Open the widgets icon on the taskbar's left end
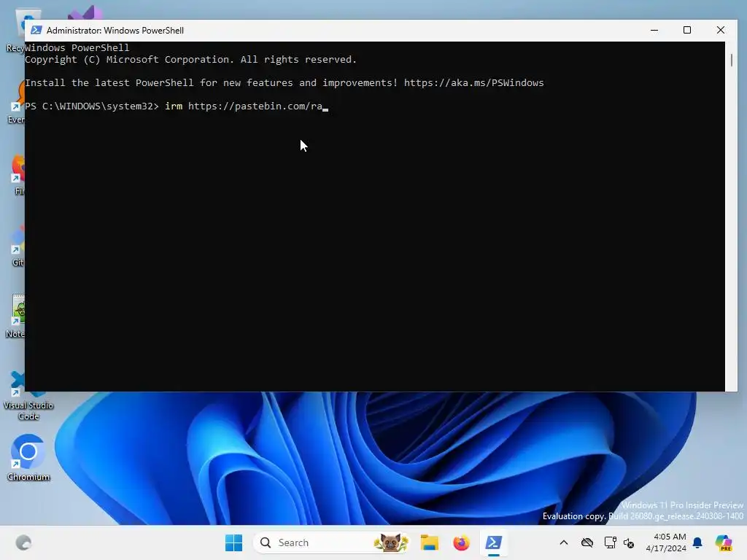The width and height of the screenshot is (747, 560). click(23, 542)
